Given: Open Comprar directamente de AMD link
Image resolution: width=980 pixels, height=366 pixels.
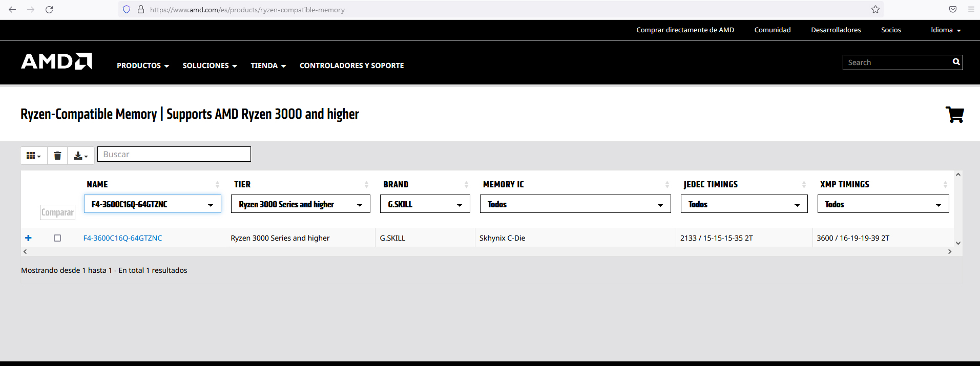Looking at the screenshot, I should coord(685,30).
